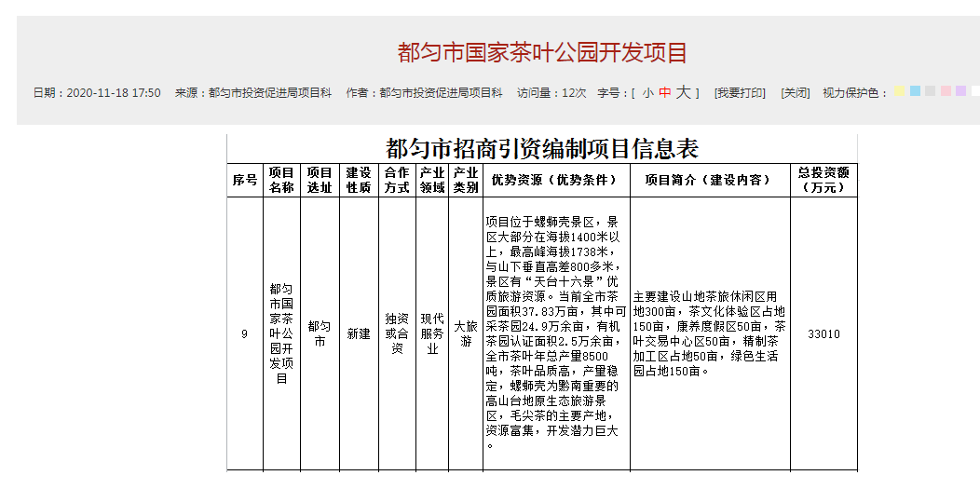Click the author text 作者：都匀市投资促进局项目科
Image resolution: width=980 pixels, height=489 pixels.
click(x=425, y=93)
